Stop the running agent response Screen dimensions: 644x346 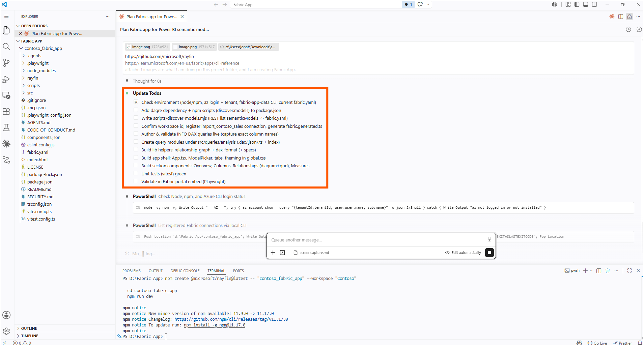click(x=489, y=253)
